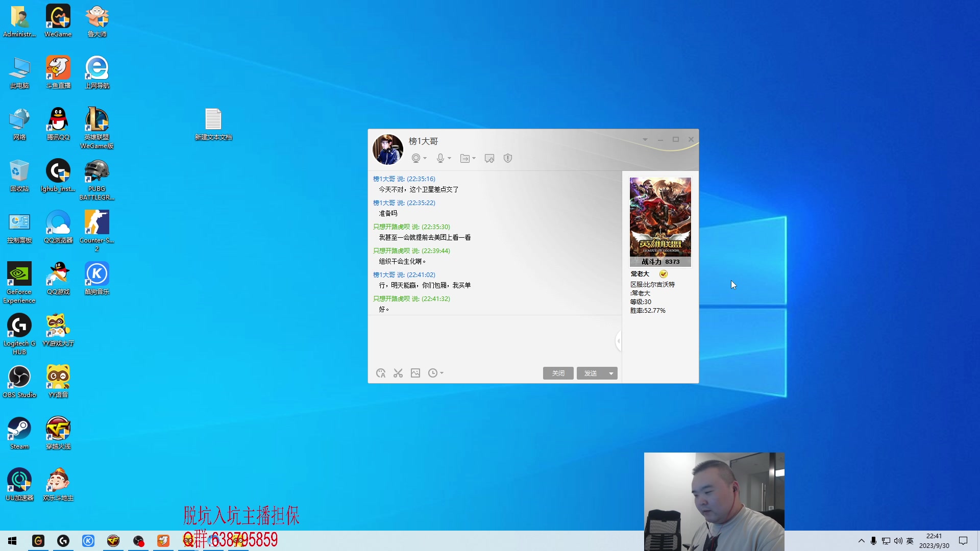Screen dimensions: 980x551
Task: Open the emoji and font picker
Action: [381, 373]
